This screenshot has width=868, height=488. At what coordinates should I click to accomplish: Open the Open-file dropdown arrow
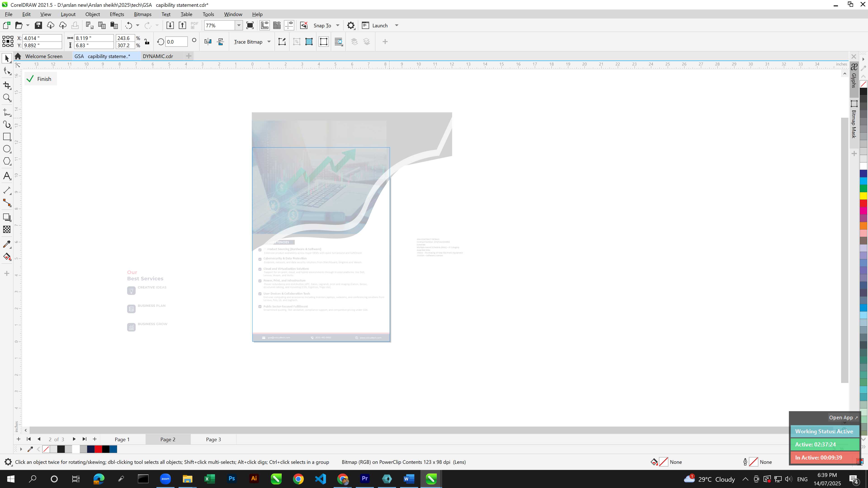click(28, 25)
